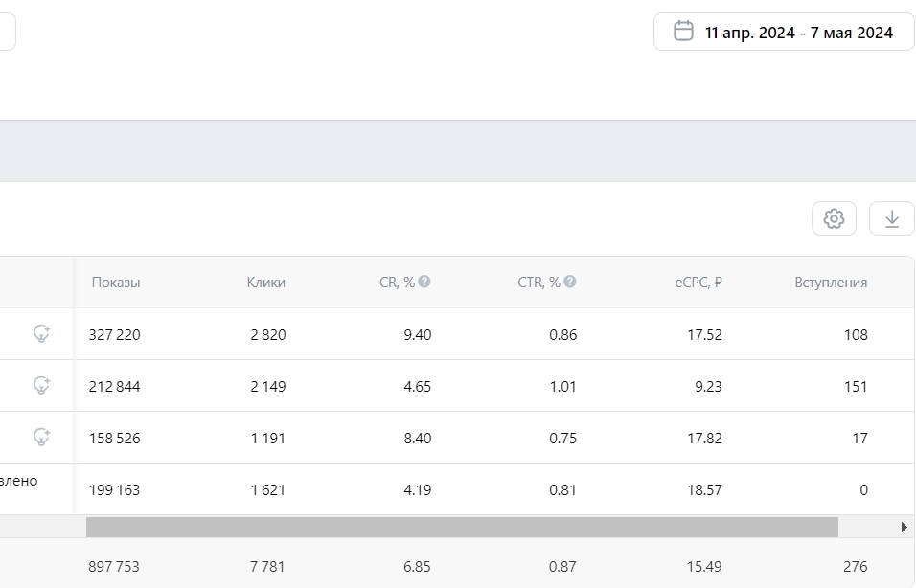This screenshot has height=588, width=916.
Task: Click the calendar icon in date picker
Action: pos(683,32)
